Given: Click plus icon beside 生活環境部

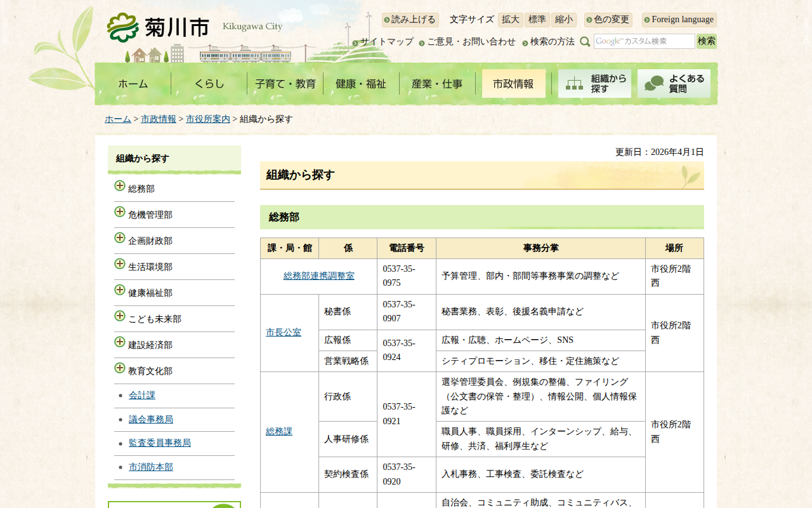Looking at the screenshot, I should [120, 264].
